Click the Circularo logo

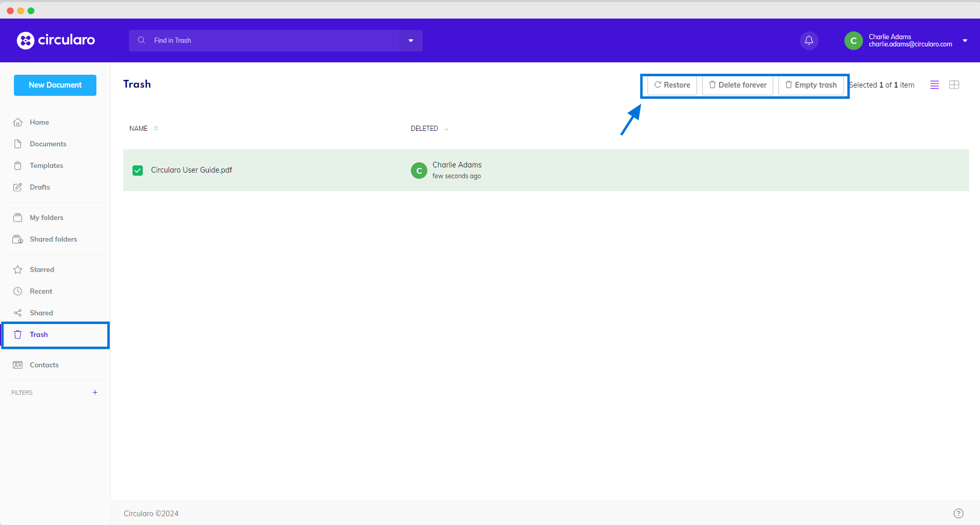(x=56, y=40)
